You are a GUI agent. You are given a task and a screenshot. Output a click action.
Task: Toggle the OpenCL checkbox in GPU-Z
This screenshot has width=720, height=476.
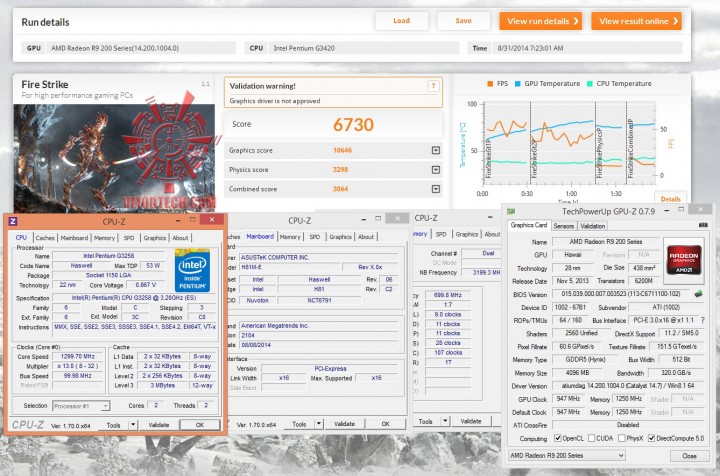tap(557, 438)
